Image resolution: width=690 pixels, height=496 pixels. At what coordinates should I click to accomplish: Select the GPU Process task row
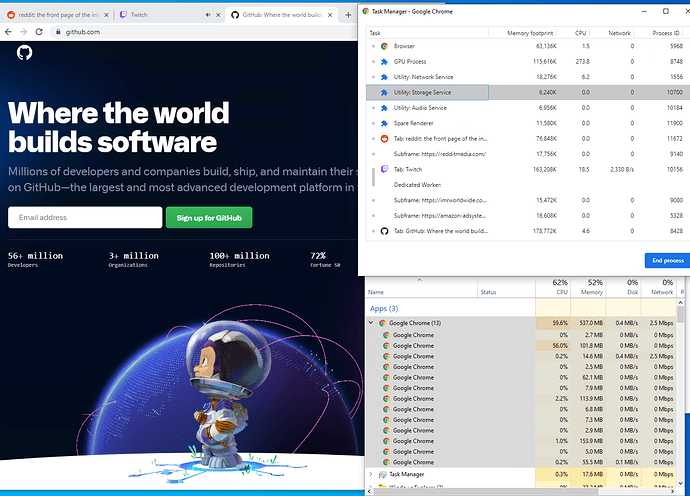[x=528, y=62]
